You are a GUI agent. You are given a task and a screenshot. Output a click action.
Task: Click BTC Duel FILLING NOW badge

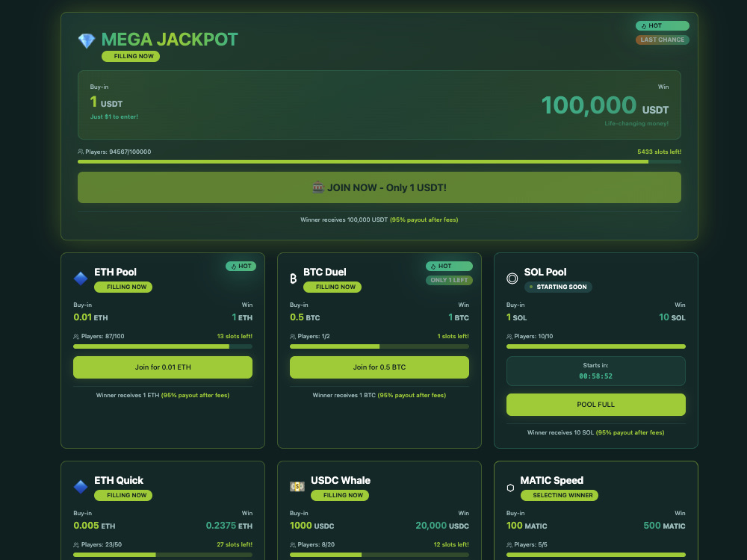coord(332,287)
